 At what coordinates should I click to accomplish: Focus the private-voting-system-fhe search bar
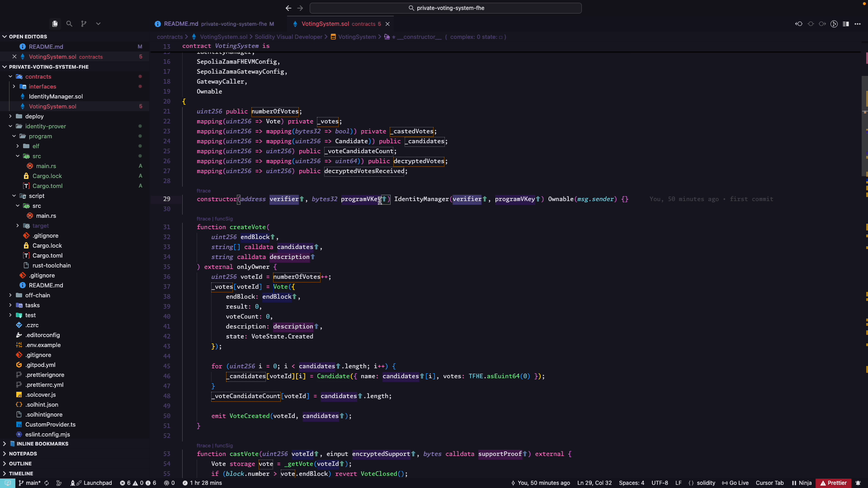(x=446, y=8)
